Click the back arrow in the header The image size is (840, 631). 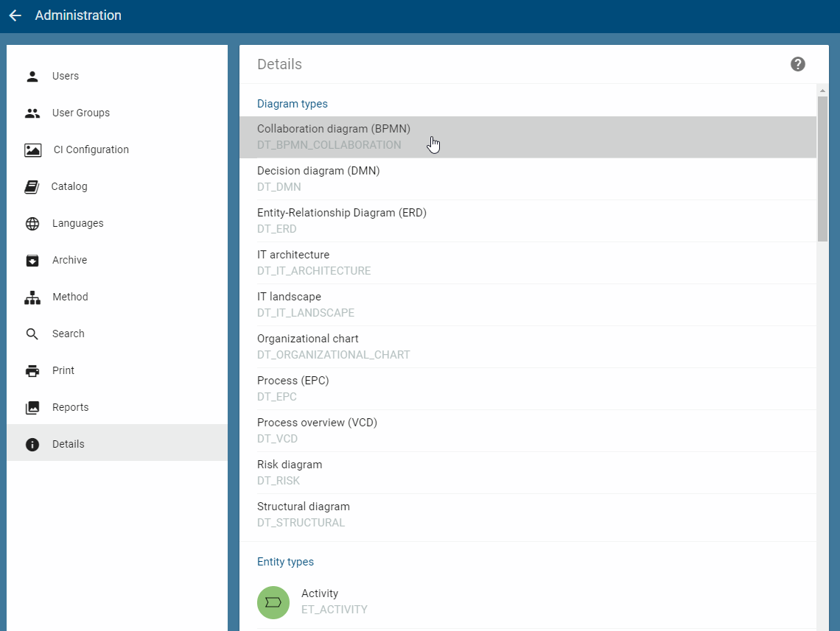[15, 15]
